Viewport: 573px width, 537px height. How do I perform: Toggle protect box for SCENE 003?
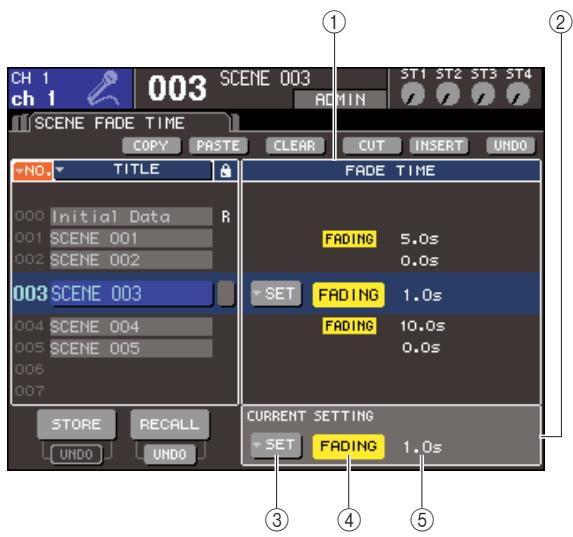pos(226,294)
